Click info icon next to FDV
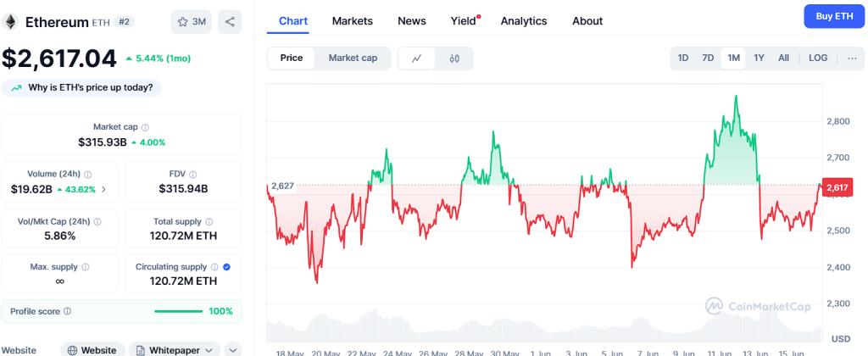The image size is (868, 356). pyautogui.click(x=192, y=174)
